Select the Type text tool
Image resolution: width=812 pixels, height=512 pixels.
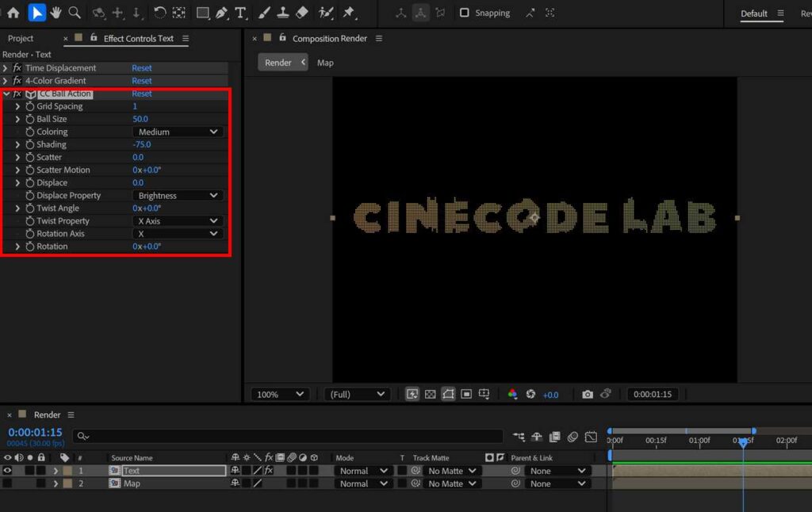click(x=240, y=13)
